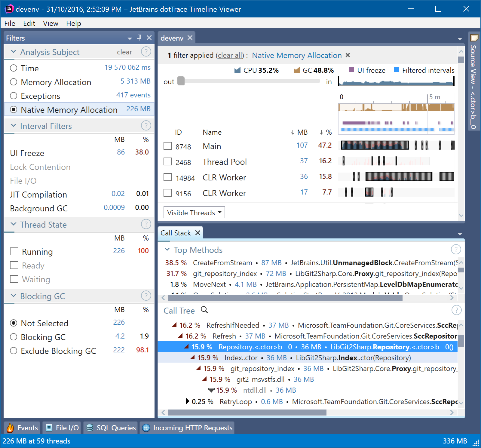Collapse the Interval Filters section
The height and width of the screenshot is (448, 481).
click(13, 126)
